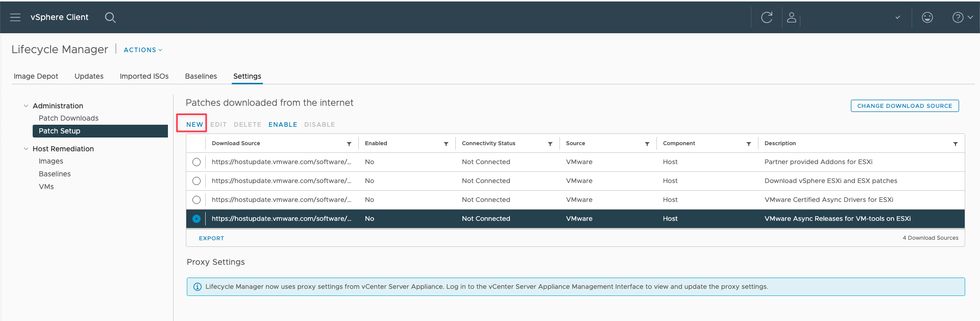
Task: Click the Description column header
Action: point(780,144)
